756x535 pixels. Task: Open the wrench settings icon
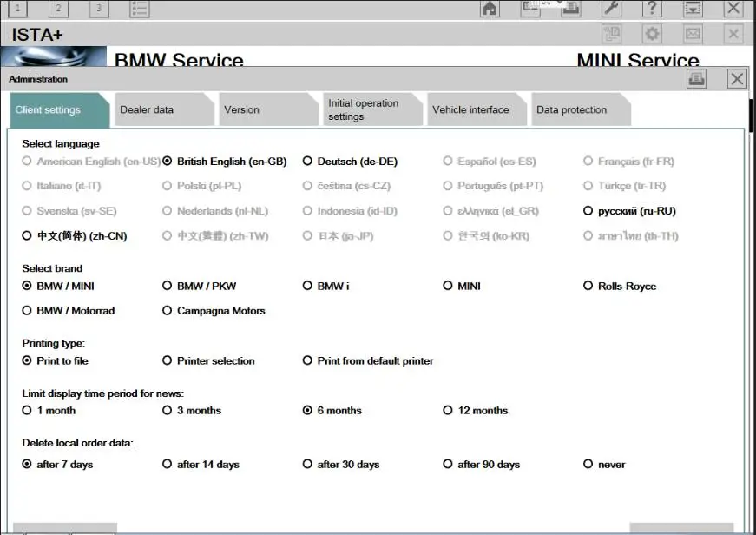click(x=611, y=8)
